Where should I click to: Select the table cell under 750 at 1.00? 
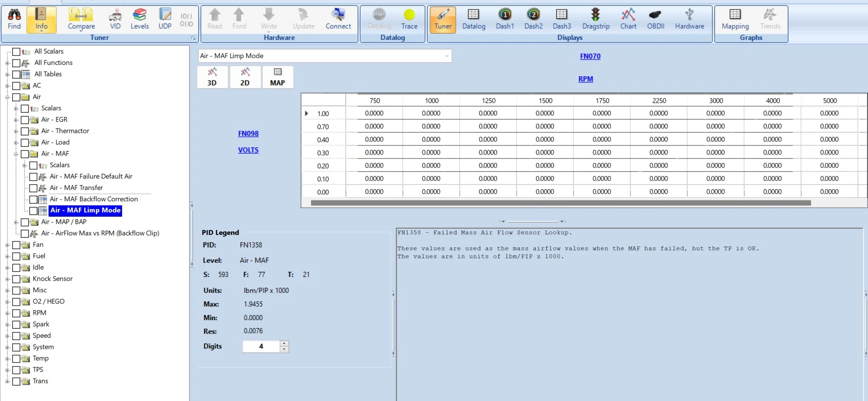pos(374,113)
